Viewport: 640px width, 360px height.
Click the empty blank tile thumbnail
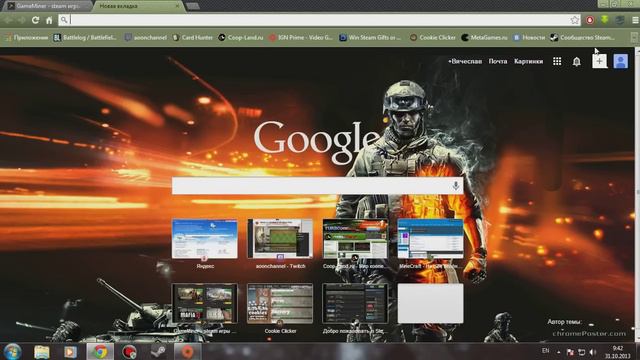pos(431,304)
